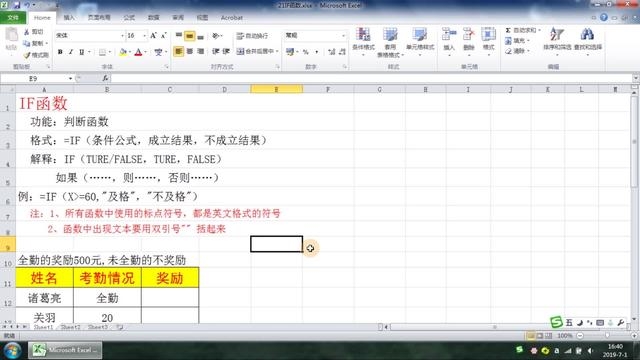Viewport: 640px width, 360px height.
Task: Click the Percent Style icon
Action: pos(305,52)
